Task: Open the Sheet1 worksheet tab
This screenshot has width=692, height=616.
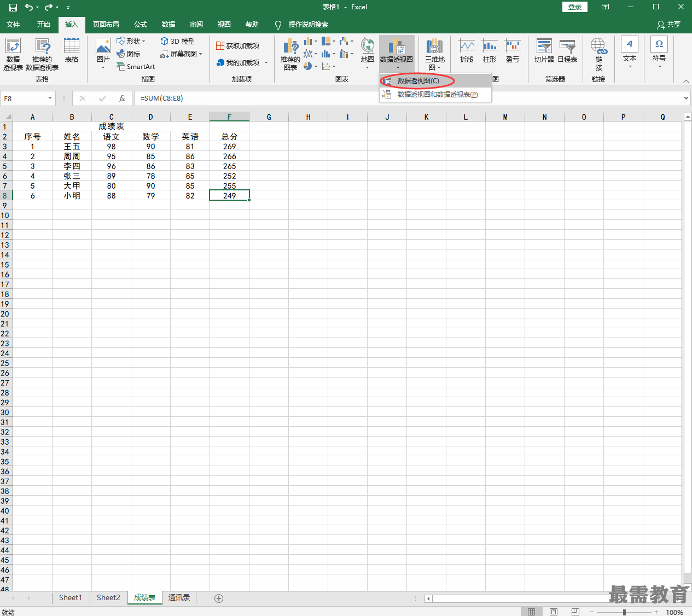Action: click(71, 598)
